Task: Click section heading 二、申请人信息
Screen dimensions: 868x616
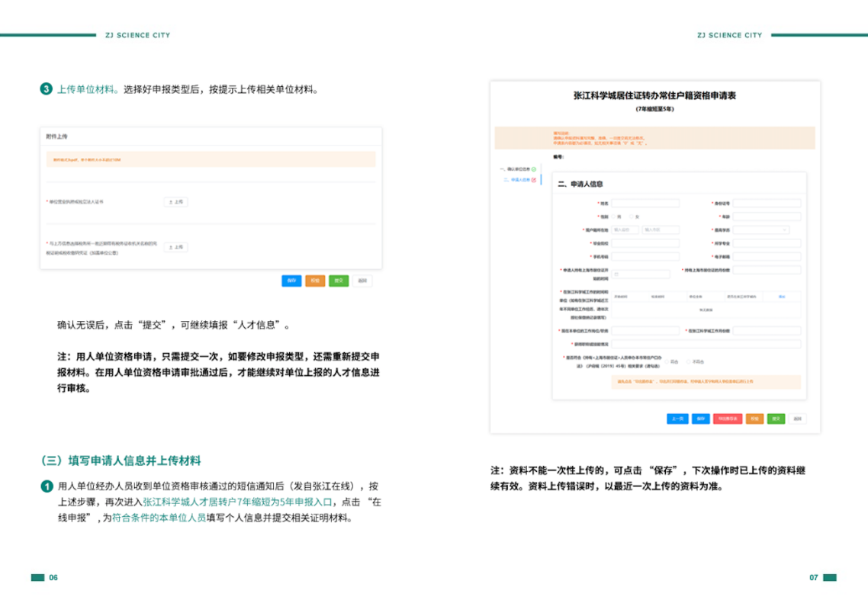Action: tap(580, 184)
